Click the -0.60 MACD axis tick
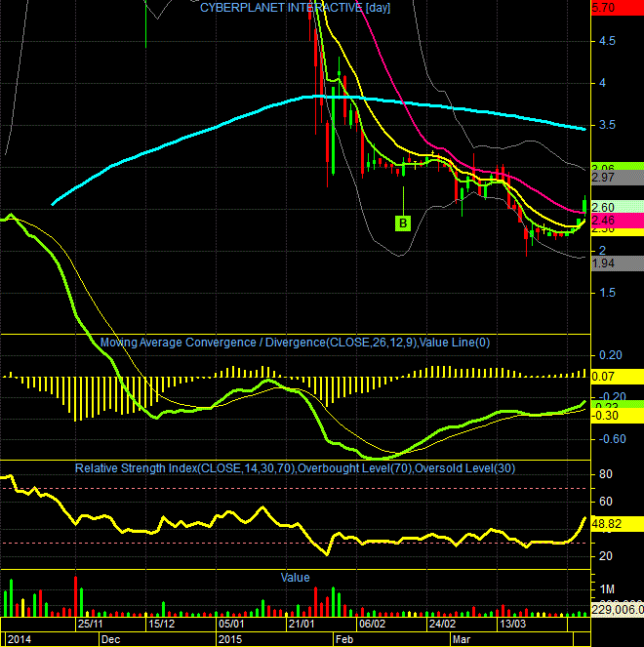 point(612,439)
